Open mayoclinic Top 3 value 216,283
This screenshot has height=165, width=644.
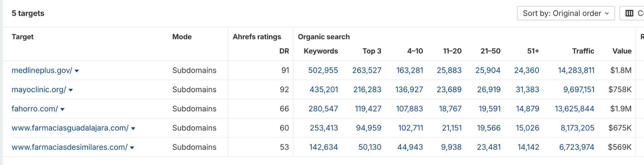367,89
